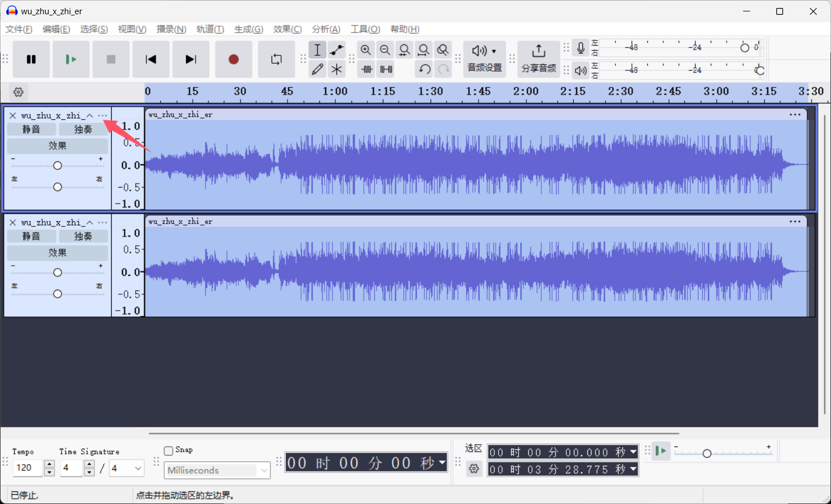This screenshot has height=504, width=831.
Task: Open selection settings gear icon
Action: [x=474, y=469]
